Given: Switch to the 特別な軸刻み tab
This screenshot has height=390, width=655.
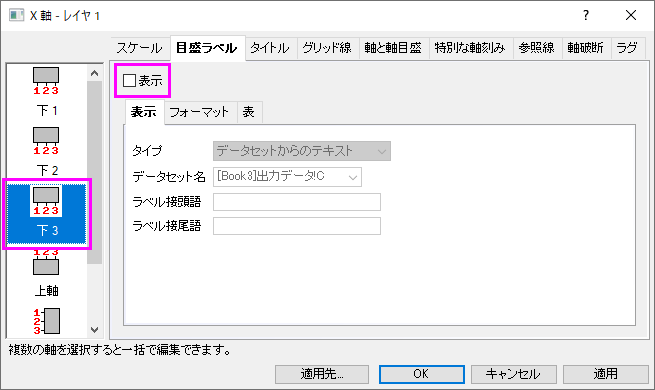Looking at the screenshot, I should click(x=471, y=48).
